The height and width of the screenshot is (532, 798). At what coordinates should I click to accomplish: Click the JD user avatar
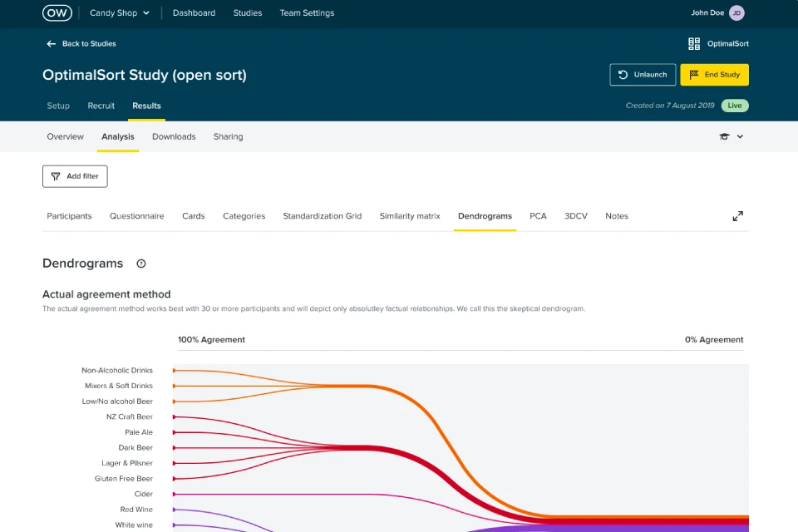tap(736, 12)
